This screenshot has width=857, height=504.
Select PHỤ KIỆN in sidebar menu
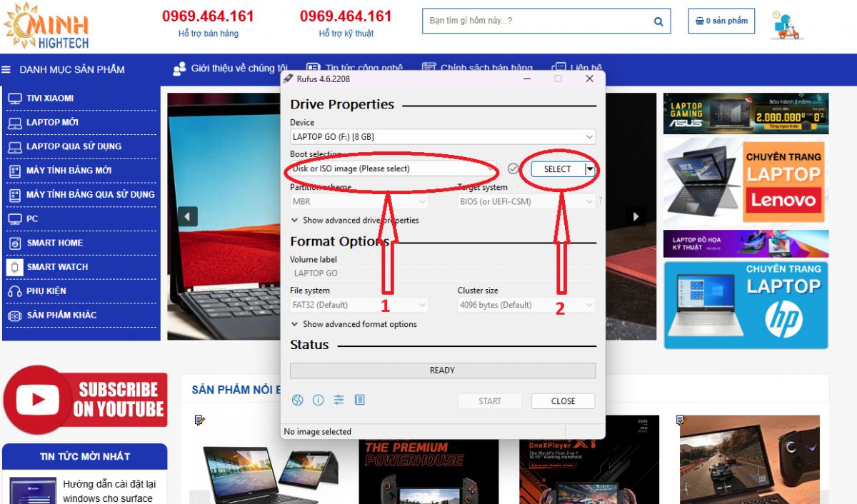point(46,291)
